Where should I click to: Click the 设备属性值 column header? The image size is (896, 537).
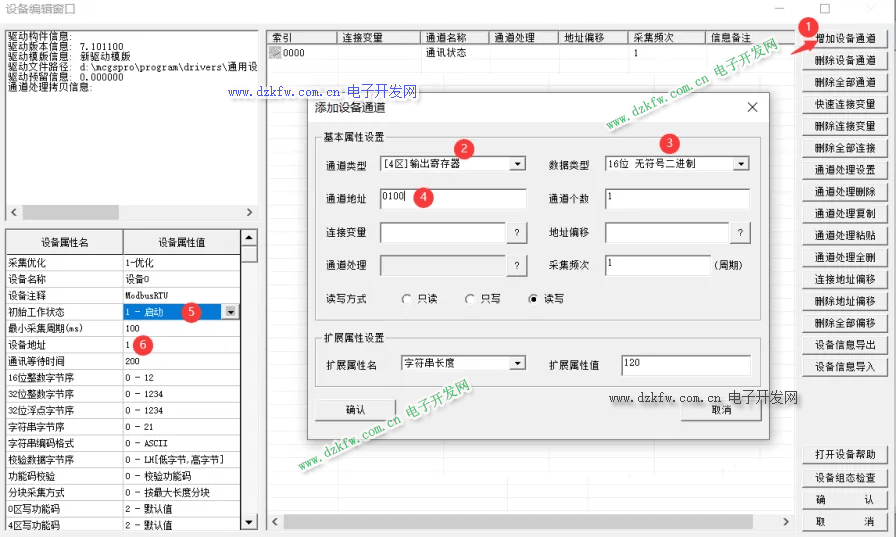coord(181,242)
